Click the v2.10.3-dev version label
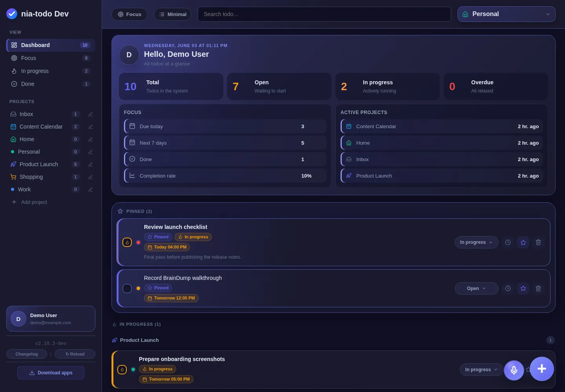The image size is (565, 392). [x=51, y=343]
